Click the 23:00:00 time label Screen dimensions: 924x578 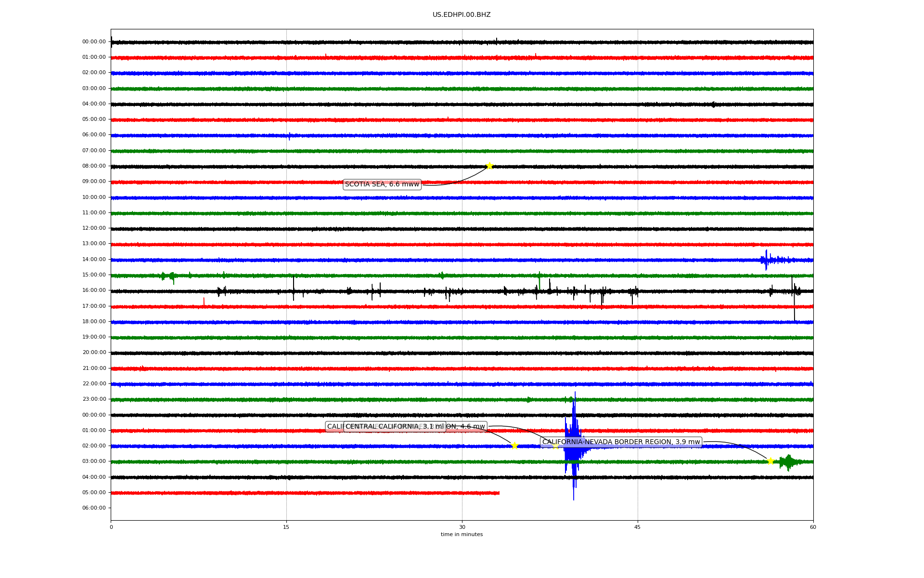94,399
